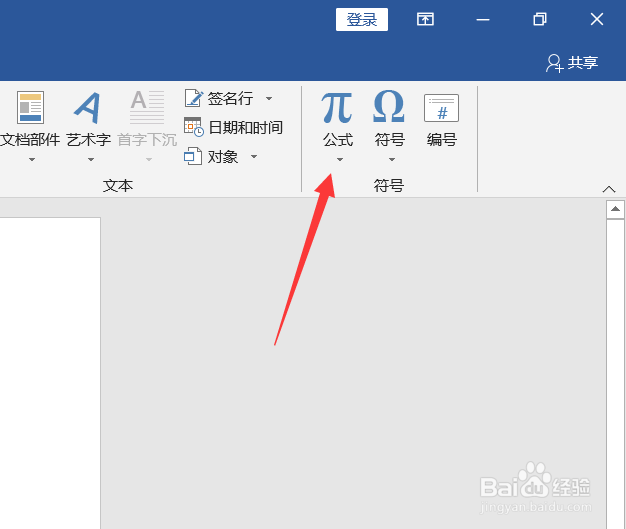Insert 艺术字 WordArt via its icon

[x=88, y=107]
